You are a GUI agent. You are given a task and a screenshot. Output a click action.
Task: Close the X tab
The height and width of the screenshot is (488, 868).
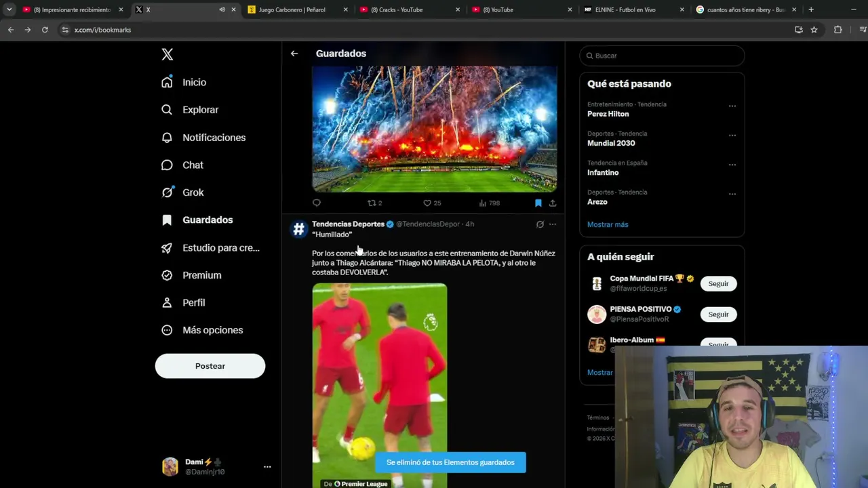[x=233, y=9]
